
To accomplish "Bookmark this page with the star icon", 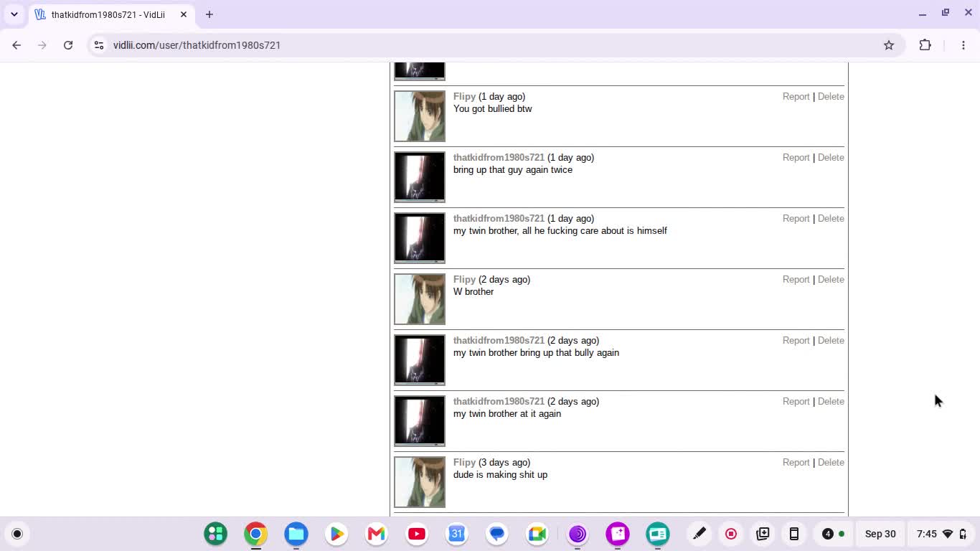I will (889, 45).
